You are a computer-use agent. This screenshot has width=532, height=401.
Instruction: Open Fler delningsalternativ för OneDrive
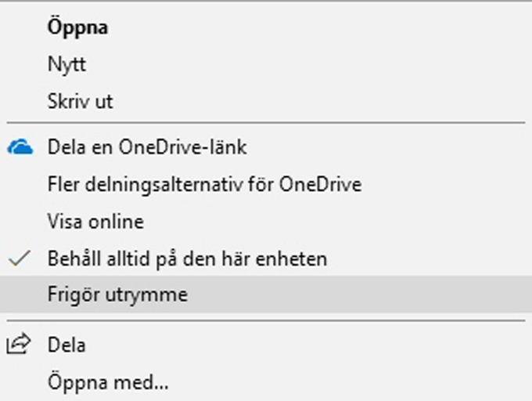tap(266, 184)
